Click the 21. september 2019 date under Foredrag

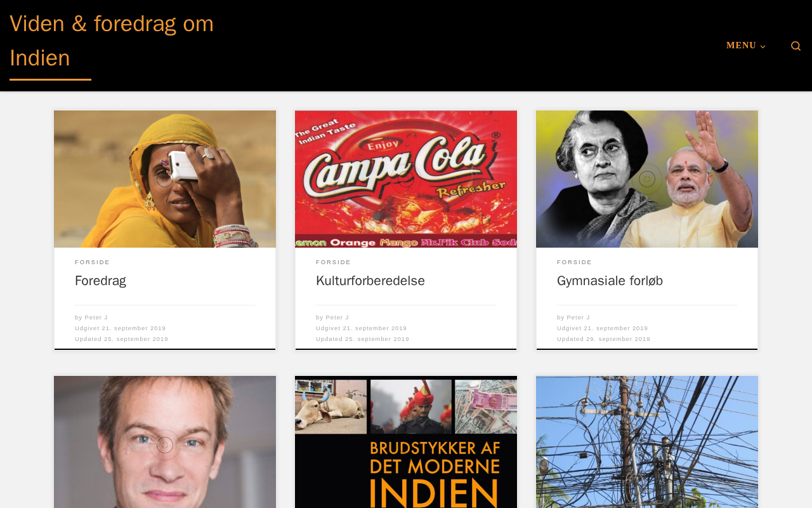[134, 328]
